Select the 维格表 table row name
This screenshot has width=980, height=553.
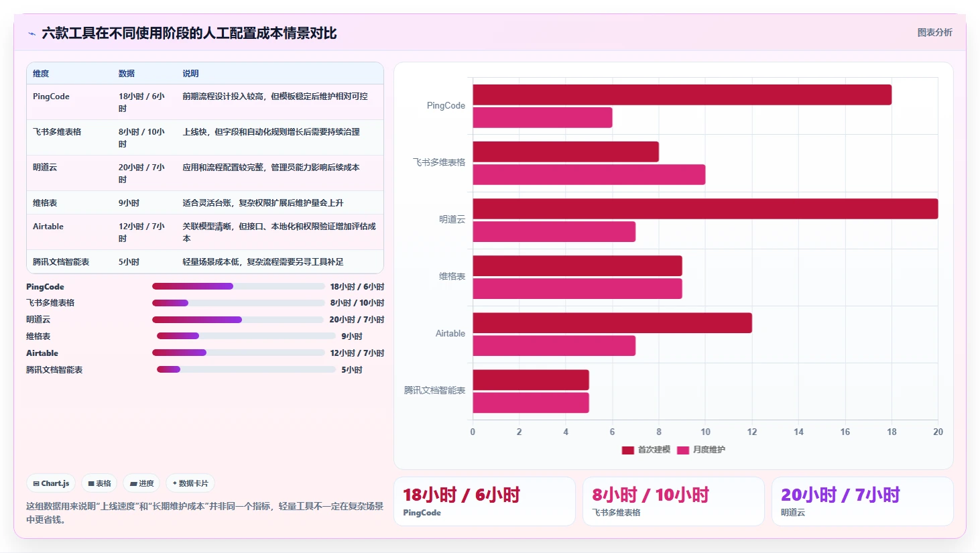point(45,203)
